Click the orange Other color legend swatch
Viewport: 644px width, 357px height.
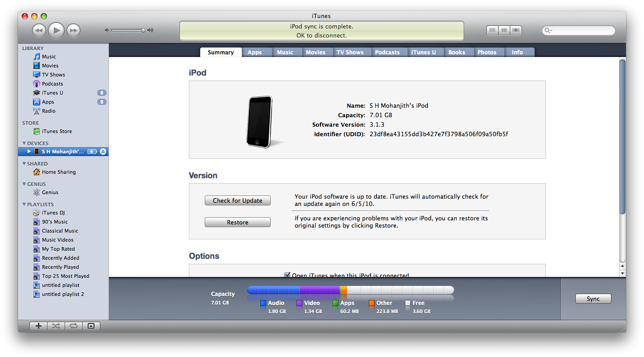pyautogui.click(x=371, y=303)
